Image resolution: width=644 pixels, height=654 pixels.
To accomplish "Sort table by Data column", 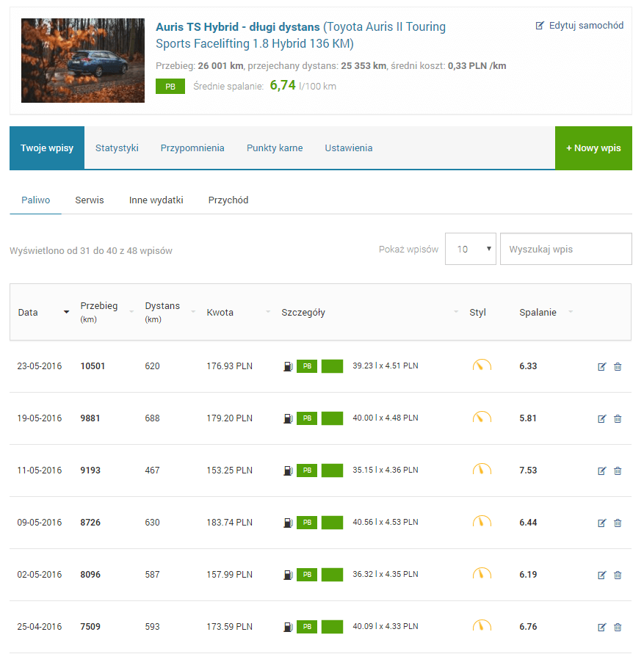I will pos(29,312).
